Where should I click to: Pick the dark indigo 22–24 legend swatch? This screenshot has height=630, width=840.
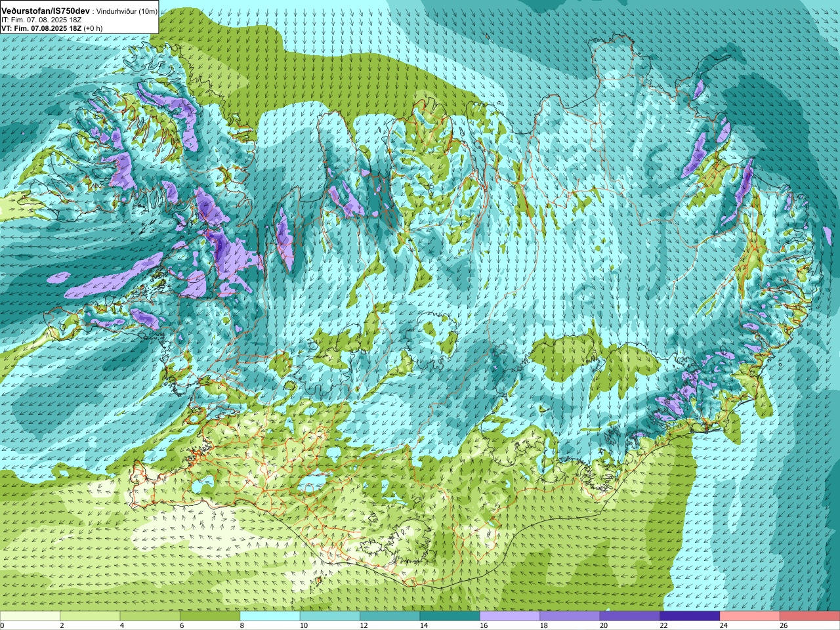(x=690, y=616)
